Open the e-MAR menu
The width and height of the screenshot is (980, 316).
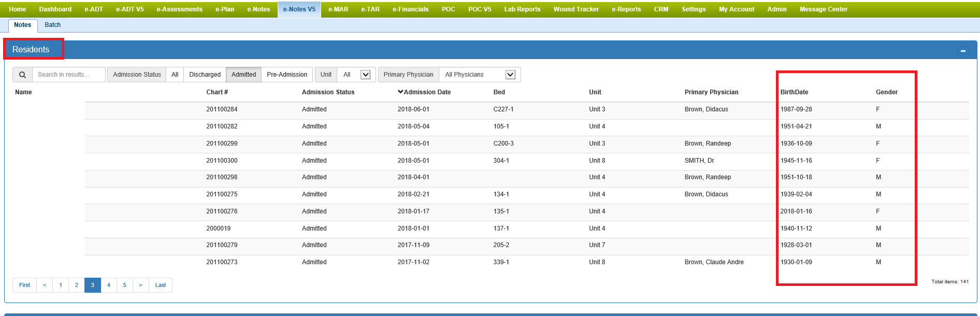(338, 9)
